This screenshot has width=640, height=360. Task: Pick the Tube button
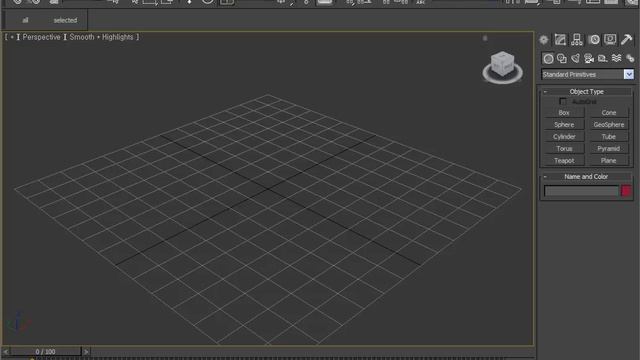click(608, 137)
